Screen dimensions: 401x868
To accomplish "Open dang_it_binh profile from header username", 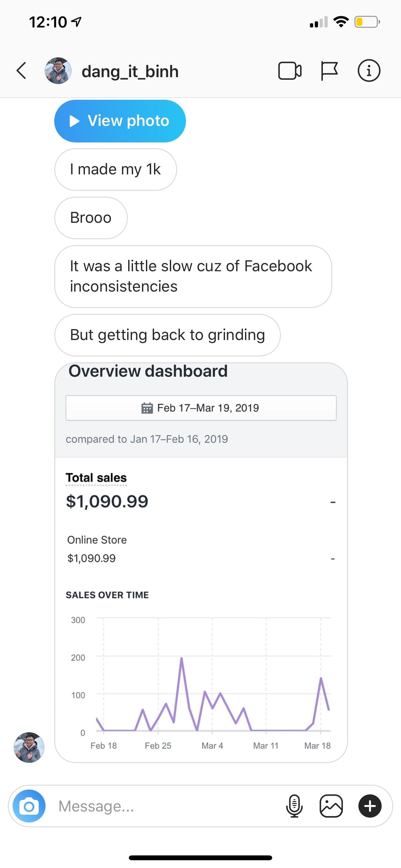I will coord(130,71).
